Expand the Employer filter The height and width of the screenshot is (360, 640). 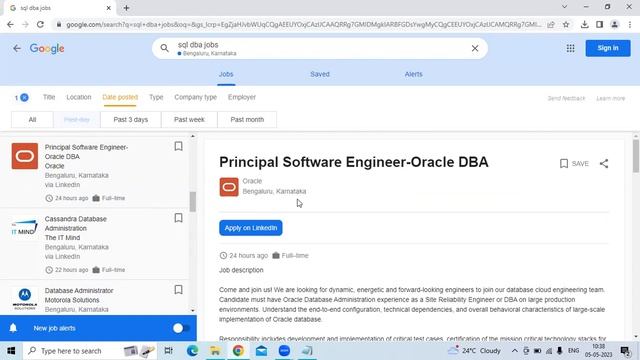click(242, 97)
